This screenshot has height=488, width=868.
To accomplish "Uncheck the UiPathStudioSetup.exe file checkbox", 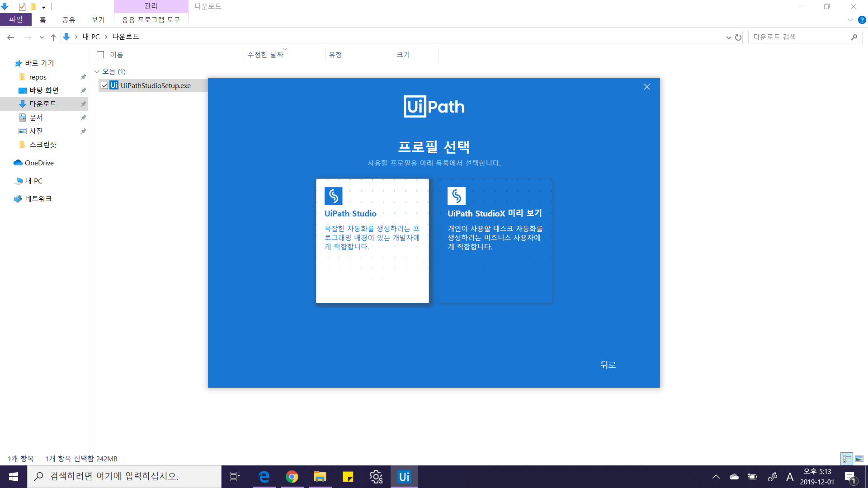I will click(104, 85).
